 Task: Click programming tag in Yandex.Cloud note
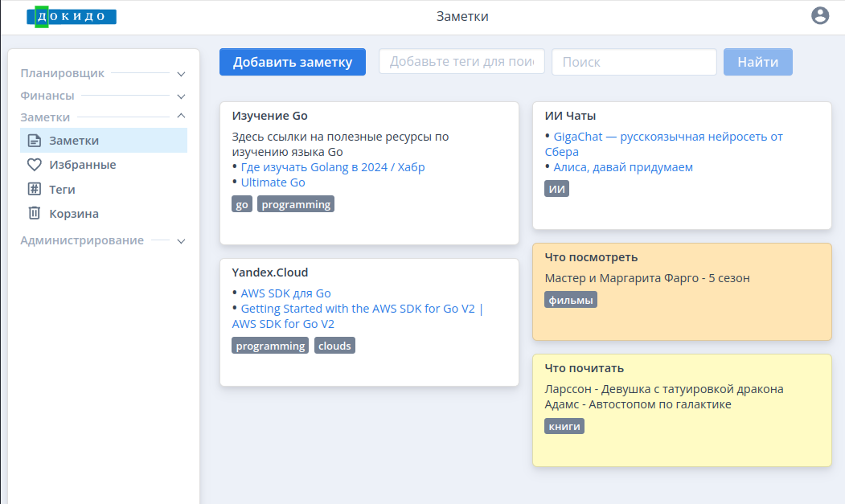click(x=270, y=346)
